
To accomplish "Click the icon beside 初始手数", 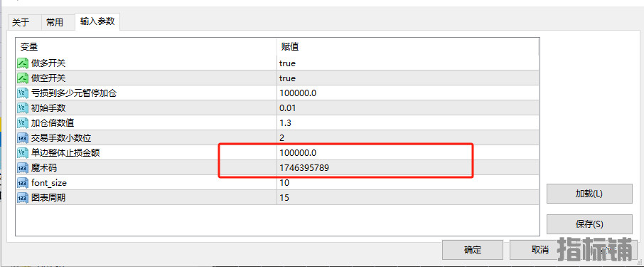I will pos(22,108).
